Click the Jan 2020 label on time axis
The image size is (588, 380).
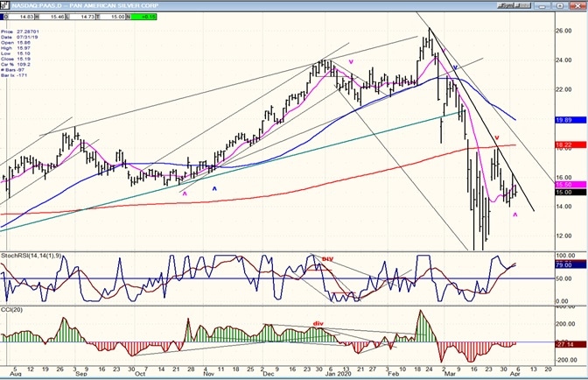pos(337,375)
